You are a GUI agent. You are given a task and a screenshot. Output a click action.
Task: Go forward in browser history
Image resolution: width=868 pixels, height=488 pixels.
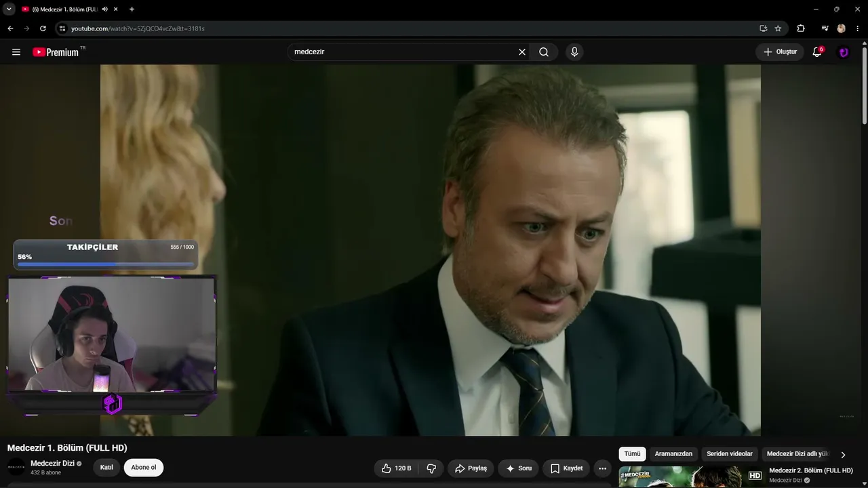coord(26,28)
